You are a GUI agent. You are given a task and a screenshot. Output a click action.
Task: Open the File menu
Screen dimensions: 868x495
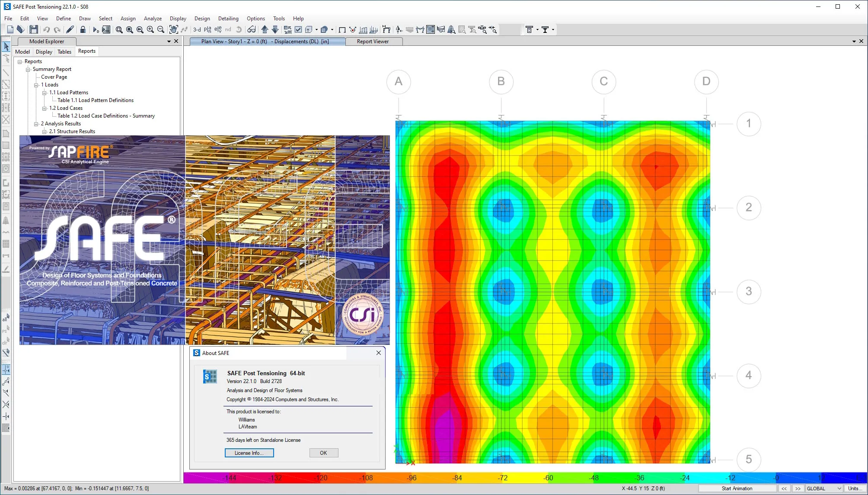(x=8, y=19)
